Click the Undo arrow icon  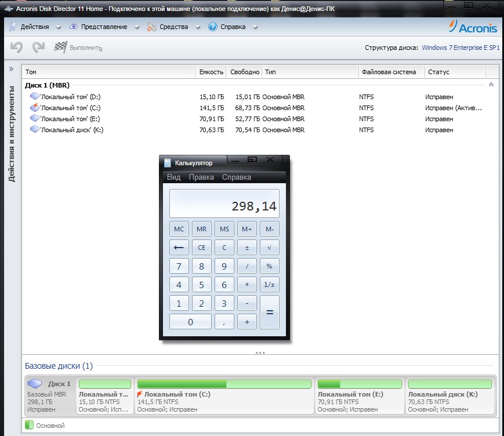[16, 47]
